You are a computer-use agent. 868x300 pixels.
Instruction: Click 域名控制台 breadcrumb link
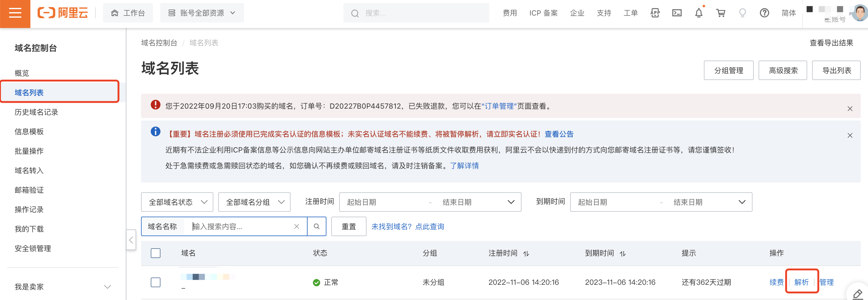coord(159,43)
